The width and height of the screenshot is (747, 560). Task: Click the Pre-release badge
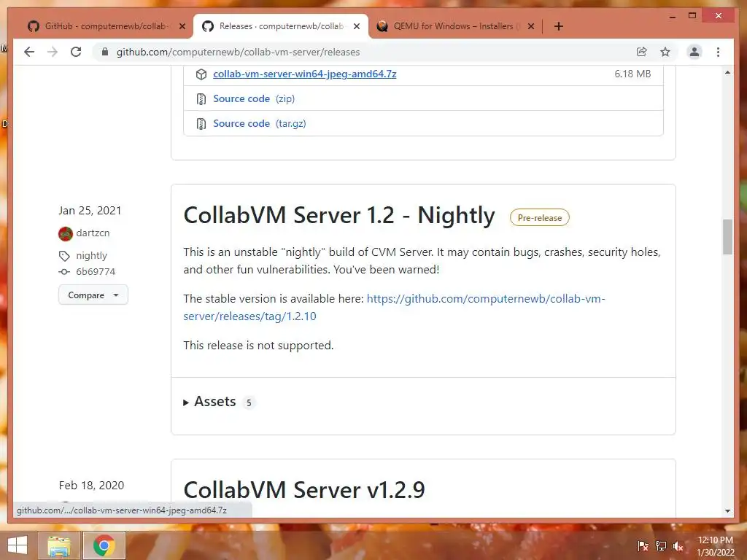(x=539, y=217)
